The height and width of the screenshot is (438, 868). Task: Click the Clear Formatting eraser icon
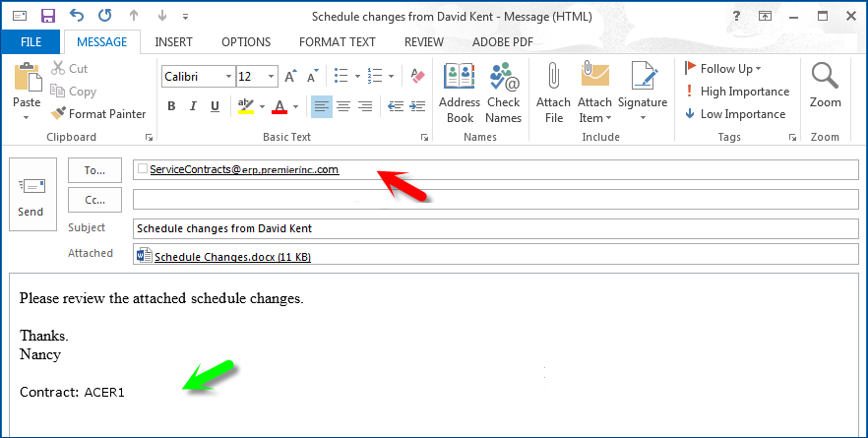[417, 76]
